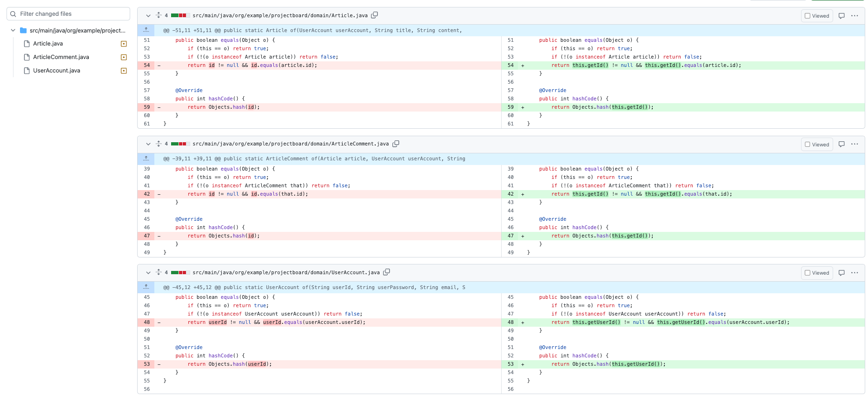Image resolution: width=868 pixels, height=402 pixels.
Task: Open ArticleComment.java file path header link
Action: click(291, 144)
